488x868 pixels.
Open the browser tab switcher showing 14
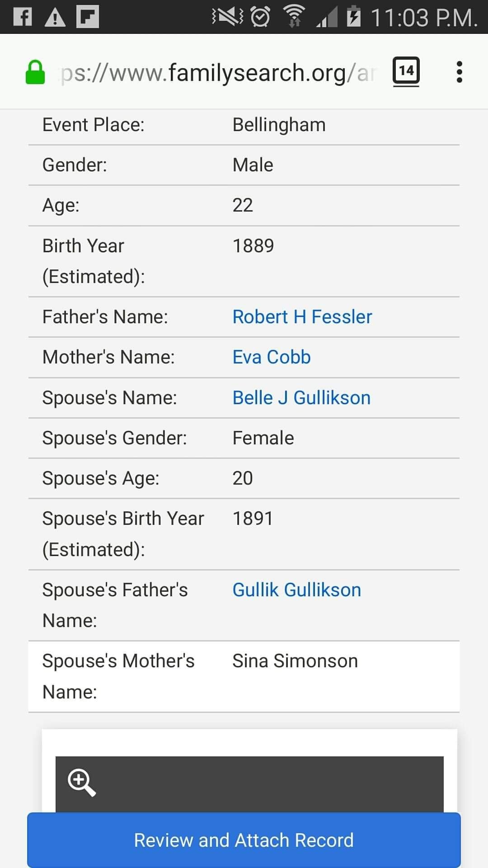[x=406, y=71]
